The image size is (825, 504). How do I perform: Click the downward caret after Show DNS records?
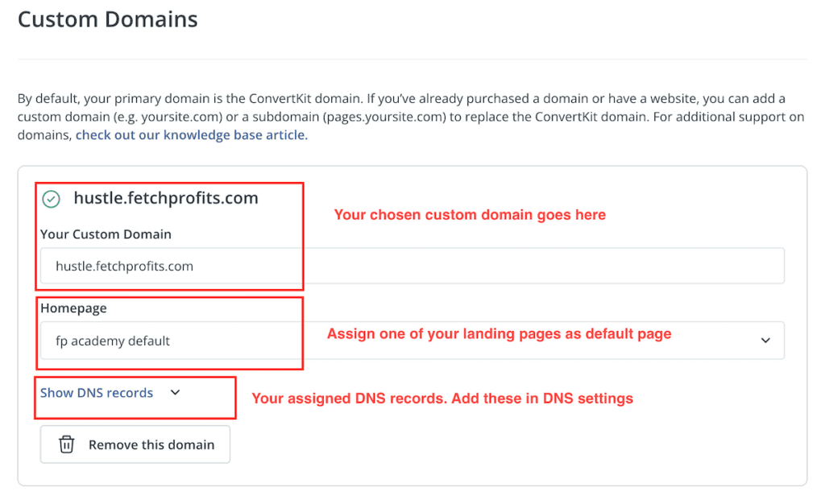tap(173, 393)
